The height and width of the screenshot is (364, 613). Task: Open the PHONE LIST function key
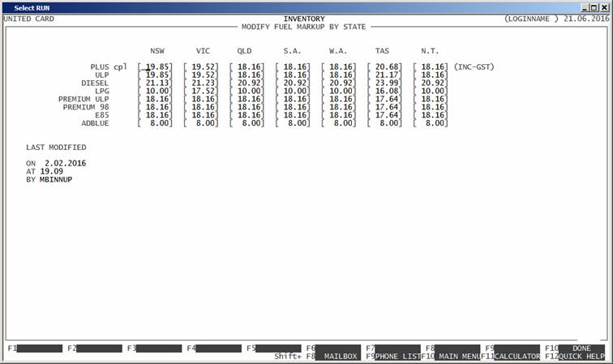(x=397, y=357)
